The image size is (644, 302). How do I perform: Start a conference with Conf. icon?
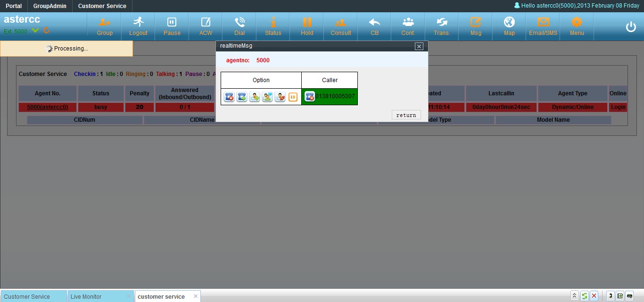click(x=408, y=26)
